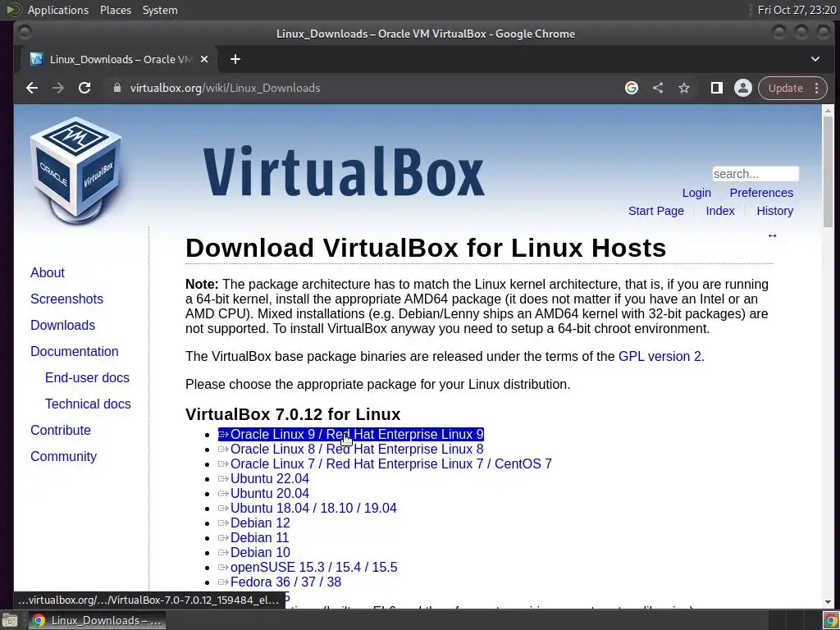Click the forward navigation arrow
This screenshot has width=840, height=630.
58,88
